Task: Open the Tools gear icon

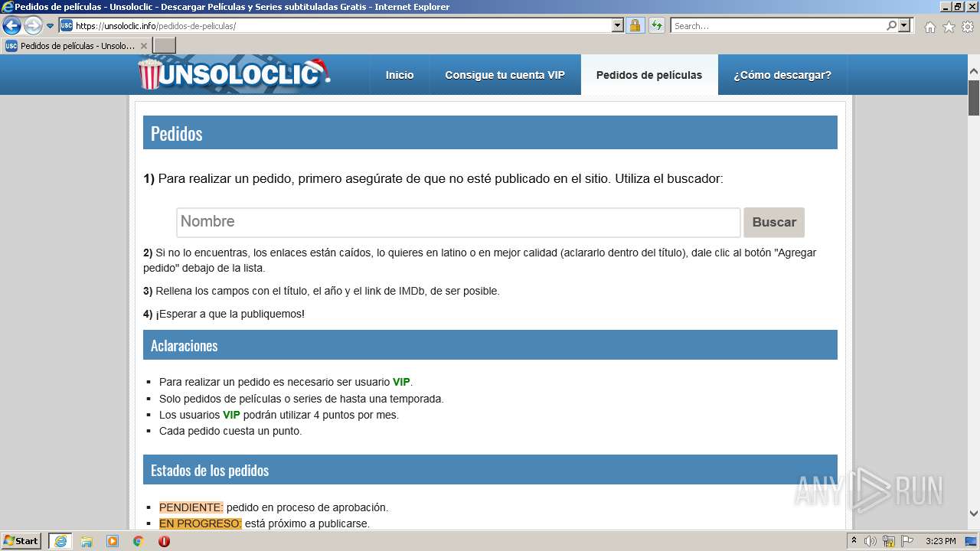Action: [x=968, y=27]
